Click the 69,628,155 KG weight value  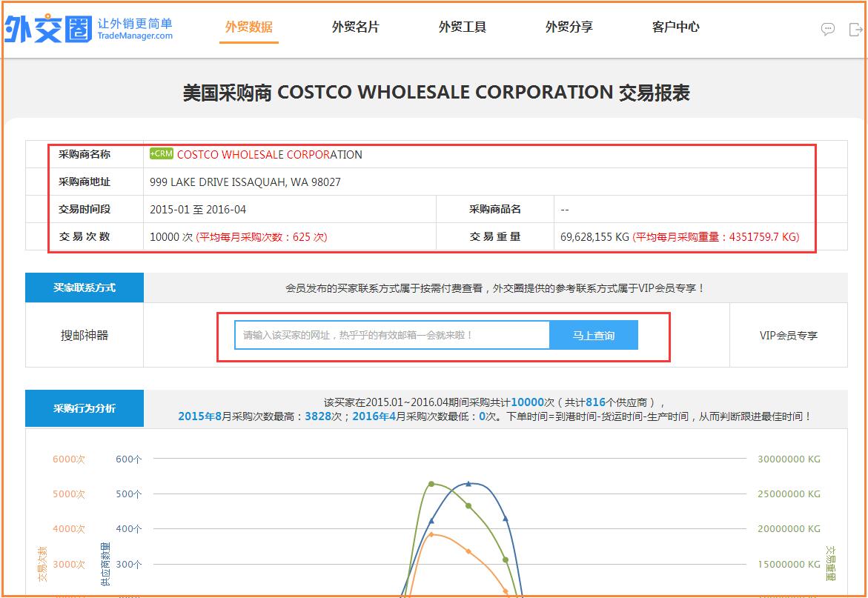(x=594, y=237)
